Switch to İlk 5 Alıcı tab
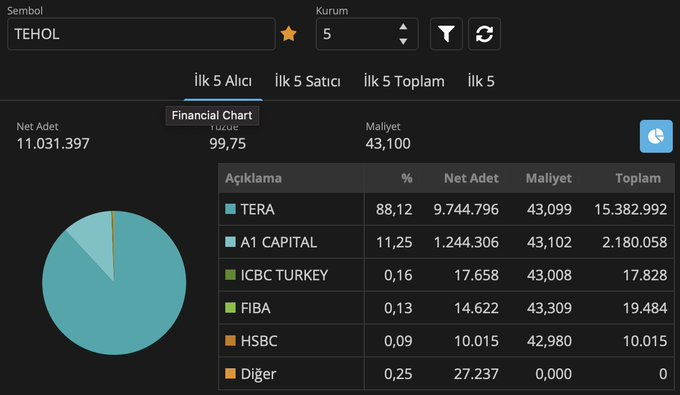This screenshot has height=395, width=680. click(223, 81)
